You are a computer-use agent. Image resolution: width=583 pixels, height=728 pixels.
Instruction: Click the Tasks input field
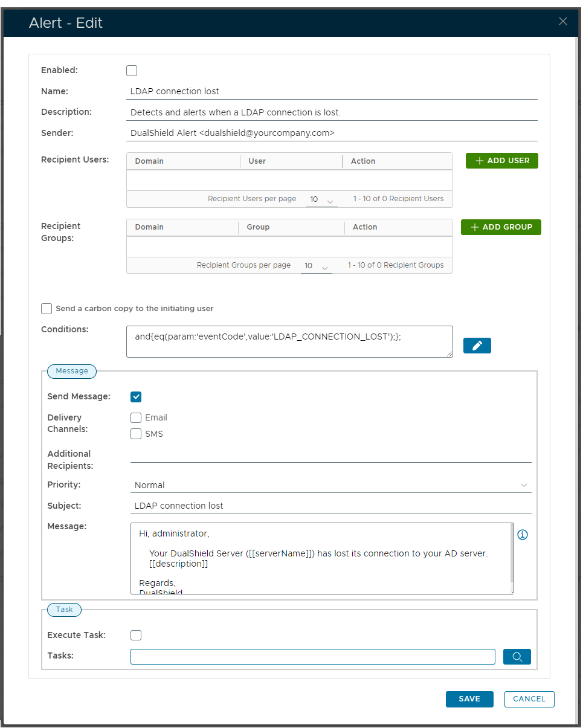[x=312, y=657]
